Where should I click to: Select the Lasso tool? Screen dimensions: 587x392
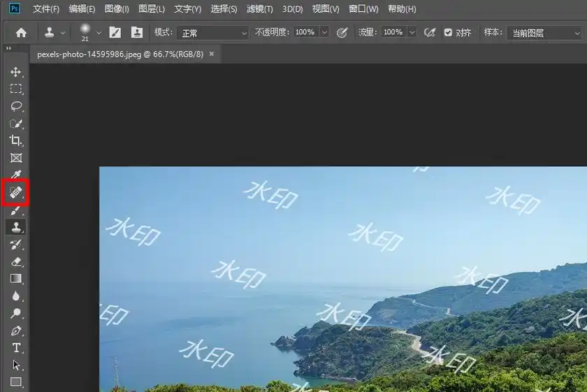click(15, 106)
